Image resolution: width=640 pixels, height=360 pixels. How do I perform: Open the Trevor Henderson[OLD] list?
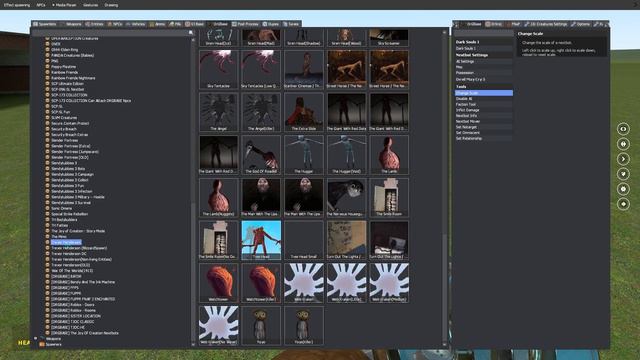(x=71, y=265)
